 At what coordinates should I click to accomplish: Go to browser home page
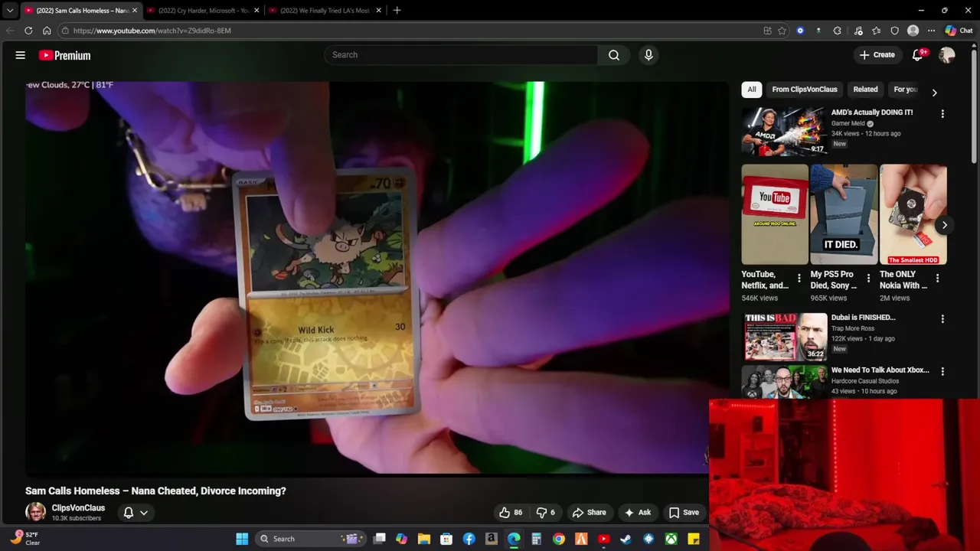[x=47, y=31]
